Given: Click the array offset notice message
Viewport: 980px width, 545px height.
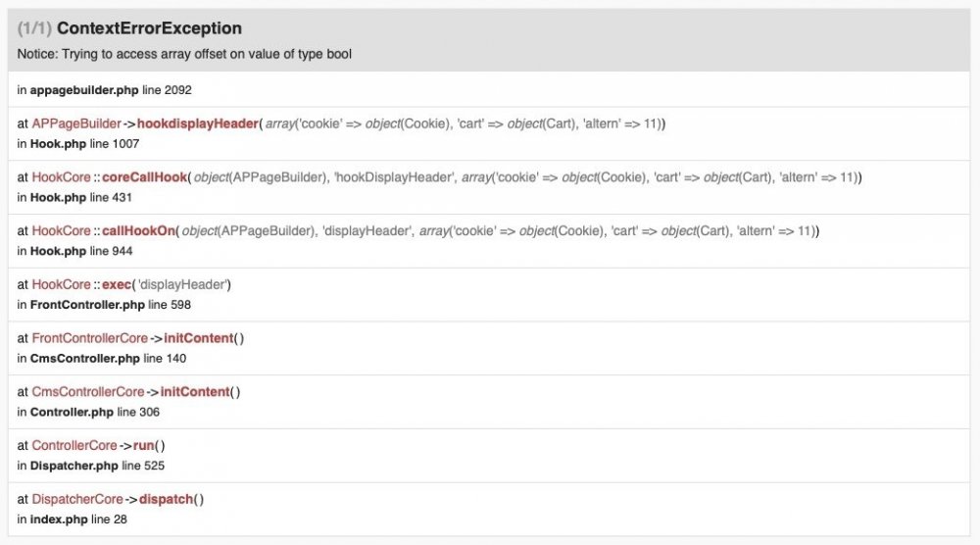Looking at the screenshot, I should click(x=184, y=54).
